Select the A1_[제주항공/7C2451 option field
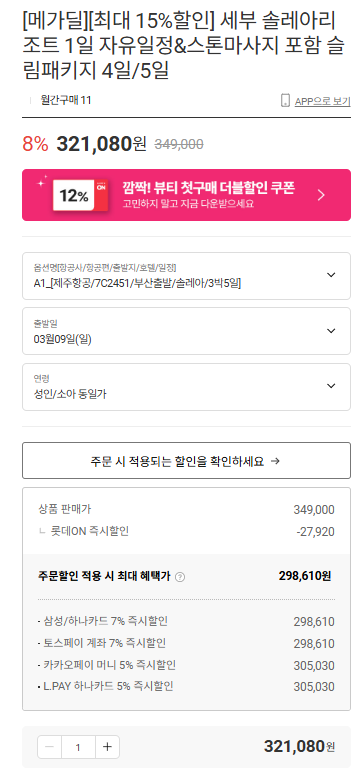The height and width of the screenshot is (782, 364). (186, 276)
